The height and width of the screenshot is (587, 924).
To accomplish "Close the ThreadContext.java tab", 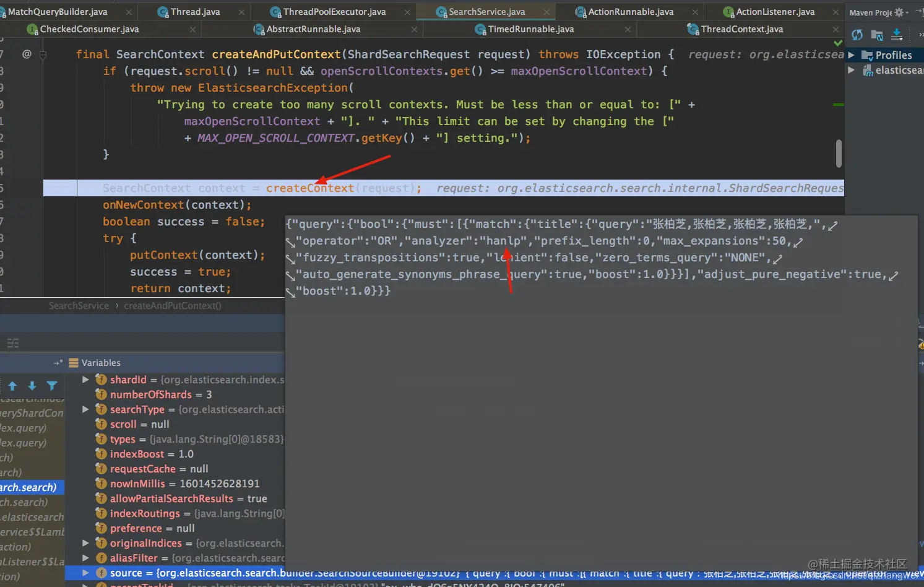I will click(x=836, y=29).
